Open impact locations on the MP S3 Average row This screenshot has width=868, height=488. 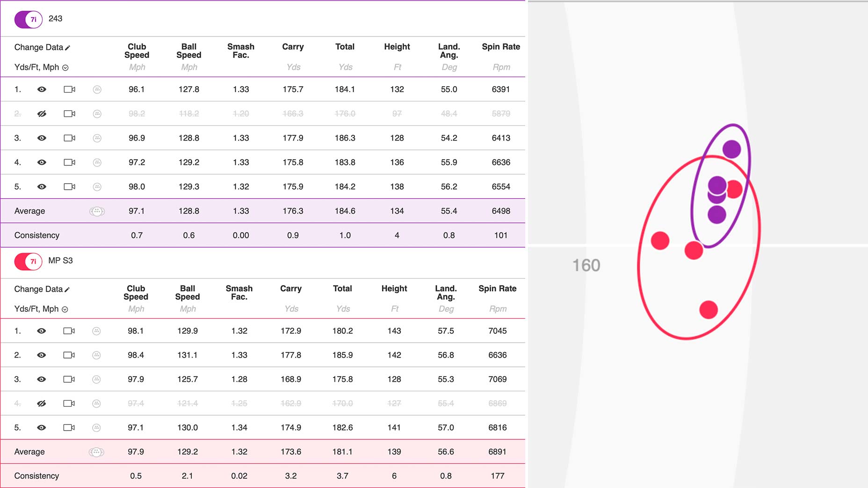97,452
